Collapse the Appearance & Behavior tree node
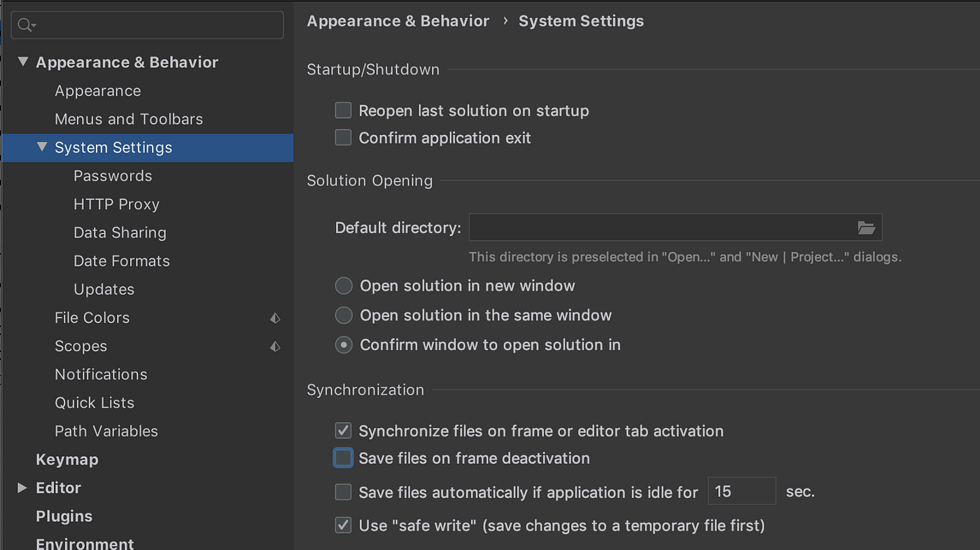The width and height of the screenshot is (980, 550). pos(23,62)
